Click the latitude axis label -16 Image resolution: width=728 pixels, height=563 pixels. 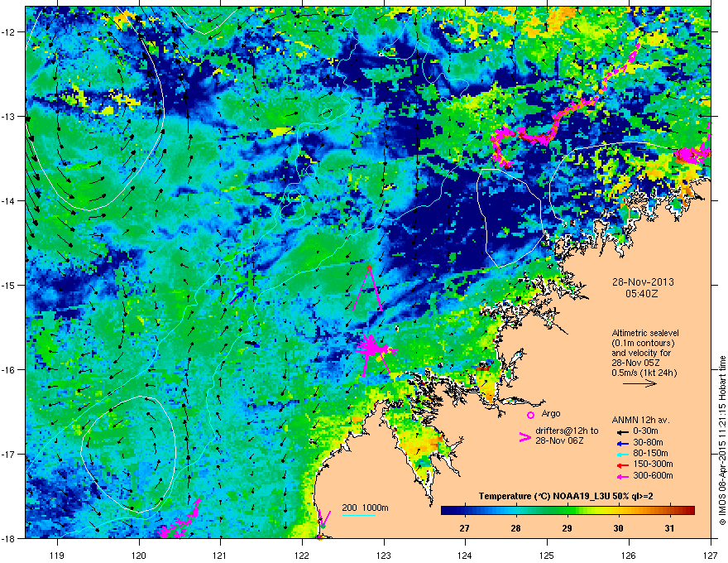pyautogui.click(x=8, y=370)
